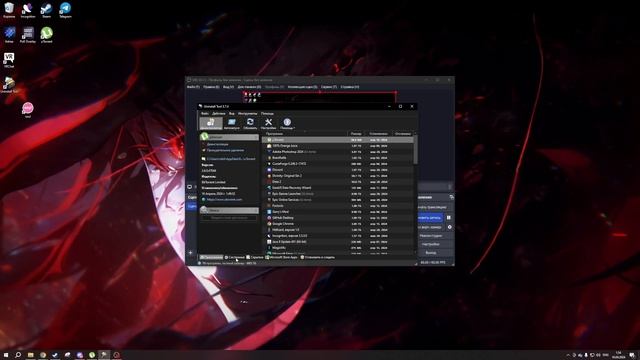Open the Incognition desktop shortcut

(27, 10)
